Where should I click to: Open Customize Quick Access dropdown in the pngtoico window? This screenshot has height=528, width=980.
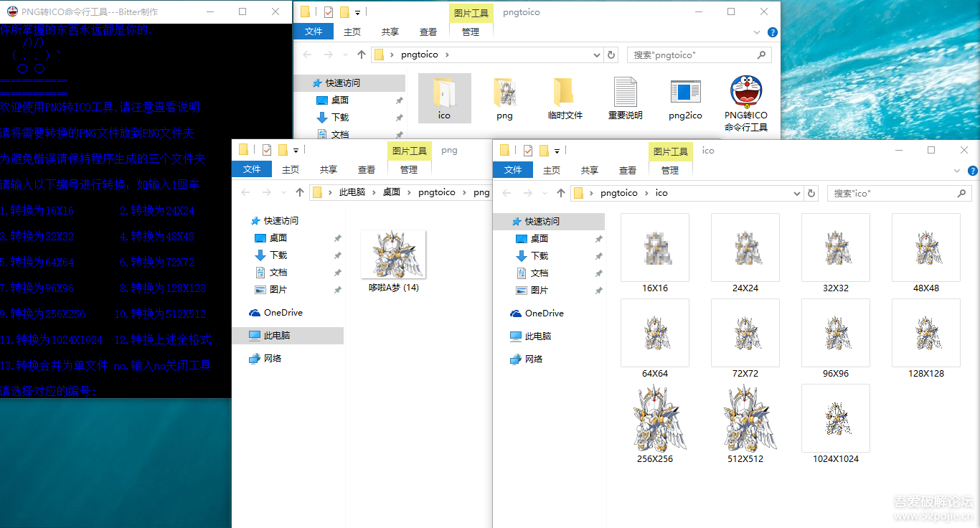(357, 12)
